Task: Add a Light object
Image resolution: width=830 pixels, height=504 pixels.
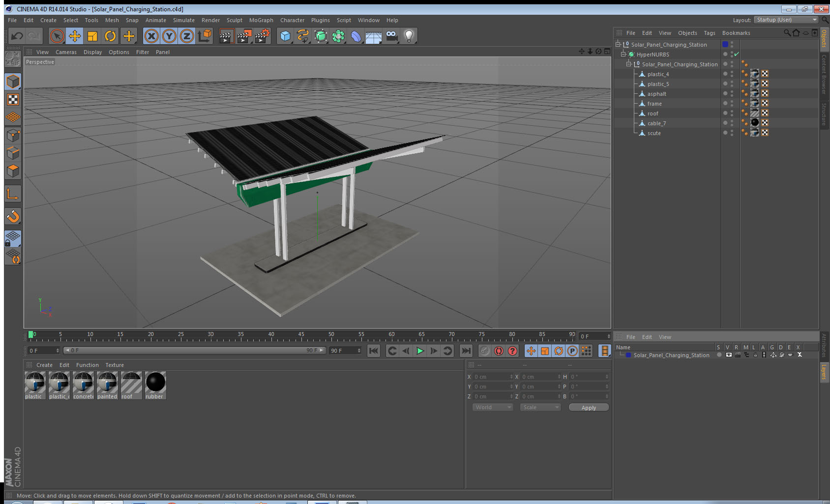Action: (409, 36)
